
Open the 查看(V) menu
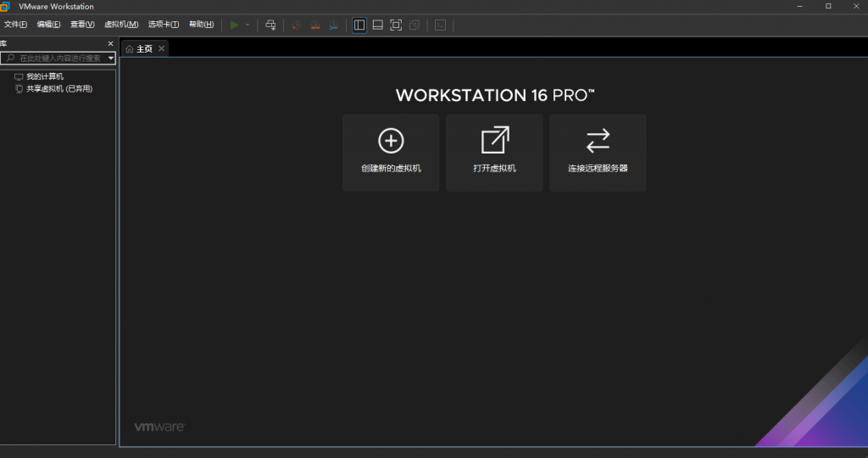[x=82, y=25]
